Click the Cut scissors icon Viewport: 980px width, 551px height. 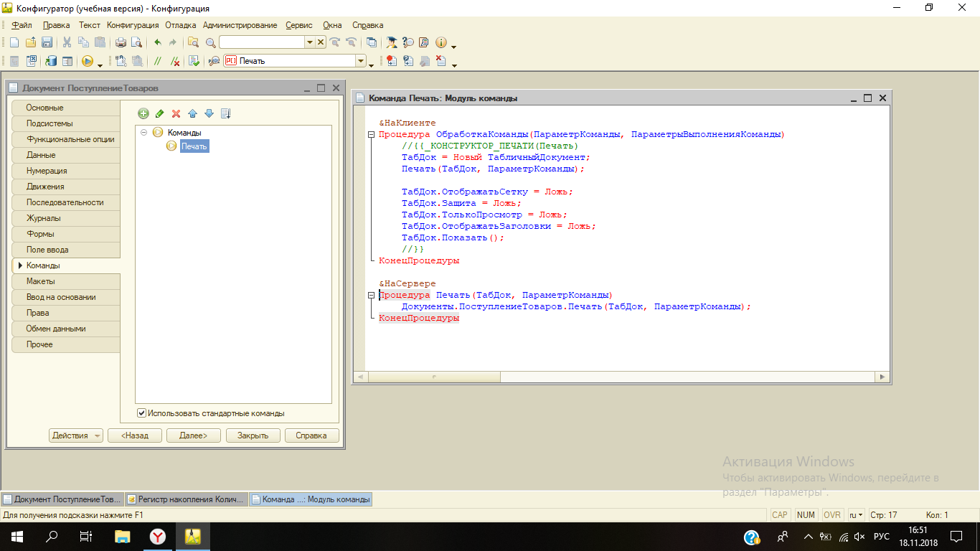67,42
